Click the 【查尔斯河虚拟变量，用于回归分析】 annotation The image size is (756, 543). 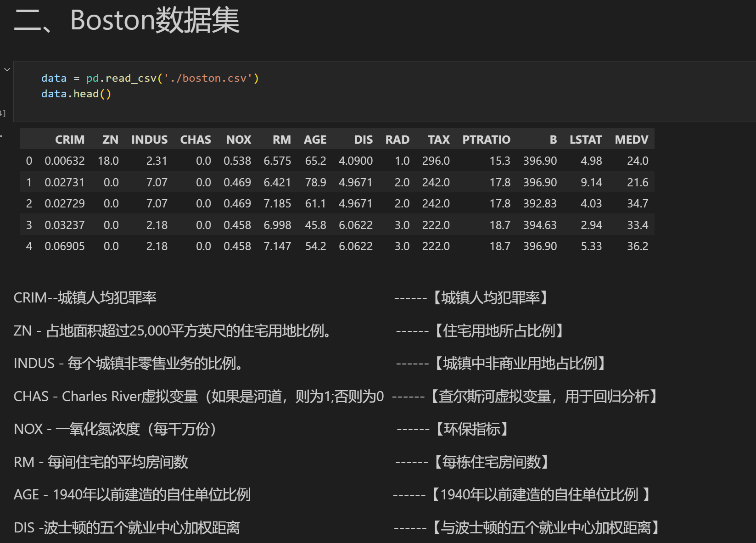(544, 397)
